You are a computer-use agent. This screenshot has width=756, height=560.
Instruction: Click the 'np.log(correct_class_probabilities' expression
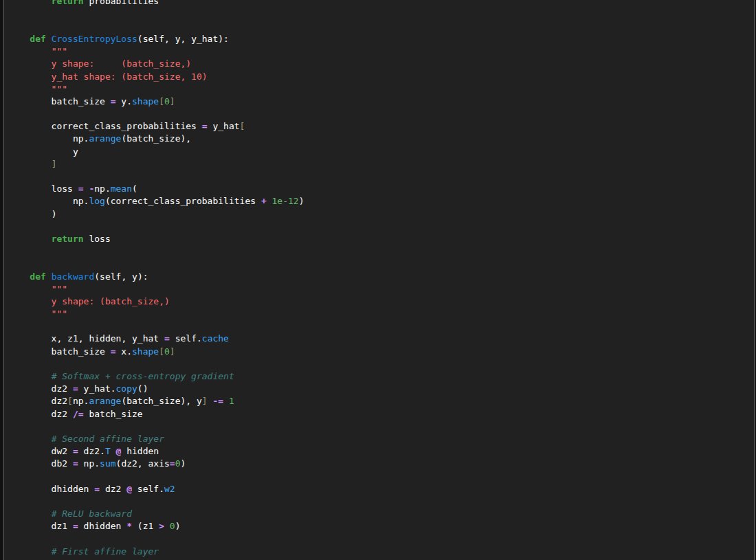pos(164,201)
